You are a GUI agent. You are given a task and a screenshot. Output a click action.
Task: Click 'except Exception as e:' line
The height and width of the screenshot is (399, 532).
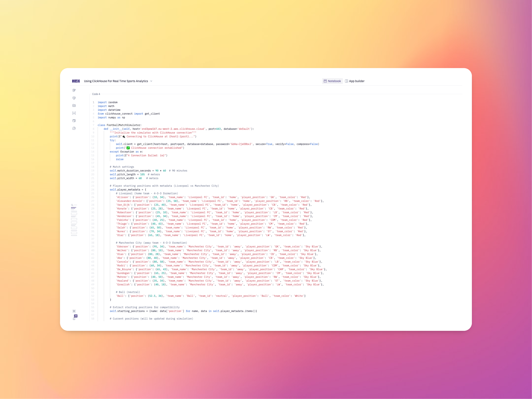click(x=126, y=152)
